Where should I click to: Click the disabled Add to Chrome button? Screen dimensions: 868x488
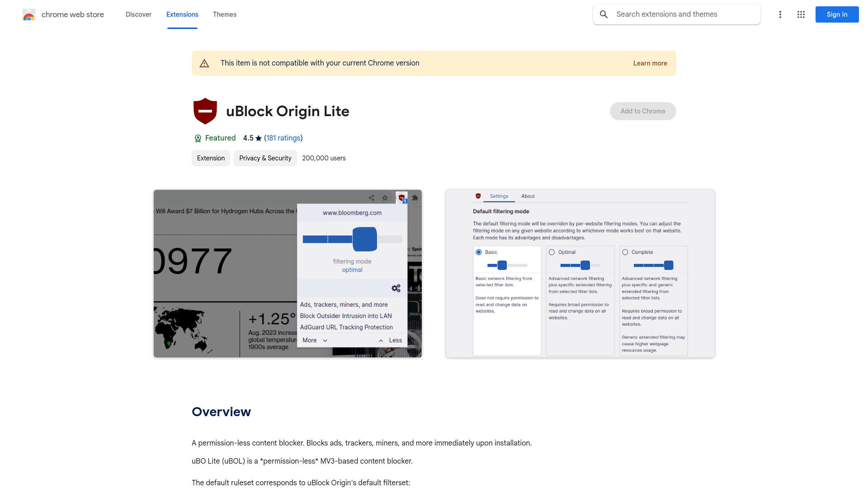tap(643, 111)
